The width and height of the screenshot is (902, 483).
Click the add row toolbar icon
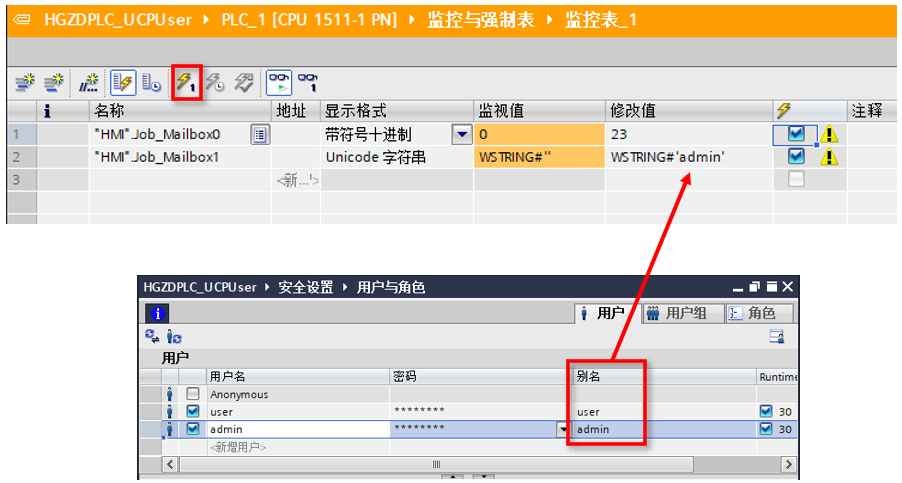click(x=53, y=83)
